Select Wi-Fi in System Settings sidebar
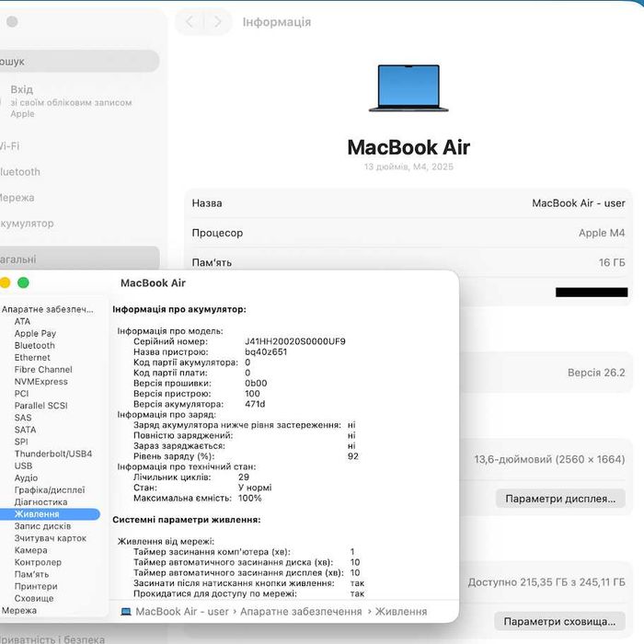644x644 pixels. pos(10,146)
